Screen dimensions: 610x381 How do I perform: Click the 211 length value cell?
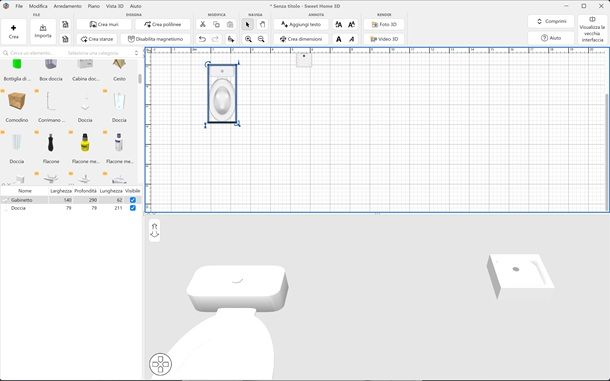pyautogui.click(x=111, y=208)
